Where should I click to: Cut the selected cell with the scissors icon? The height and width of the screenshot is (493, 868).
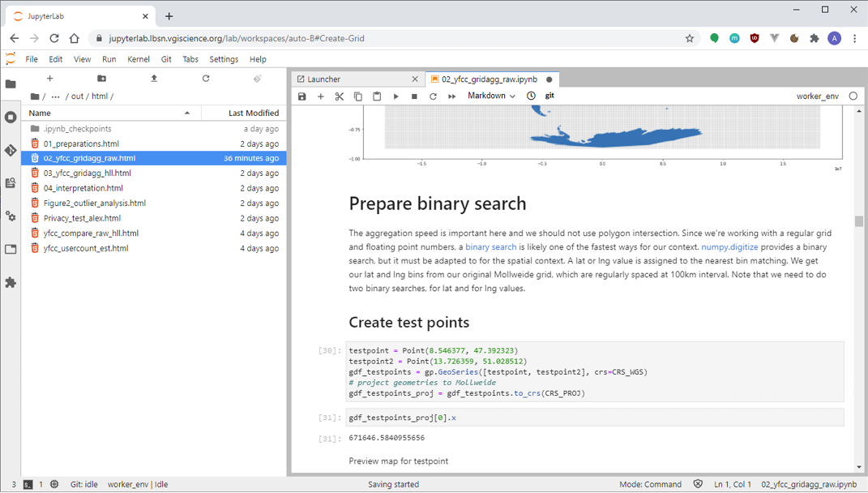[340, 96]
